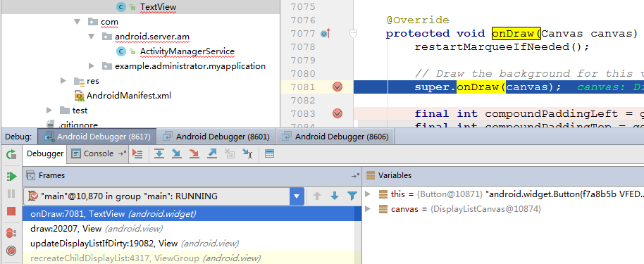Click the Force Step Into red arrow

coord(194,154)
